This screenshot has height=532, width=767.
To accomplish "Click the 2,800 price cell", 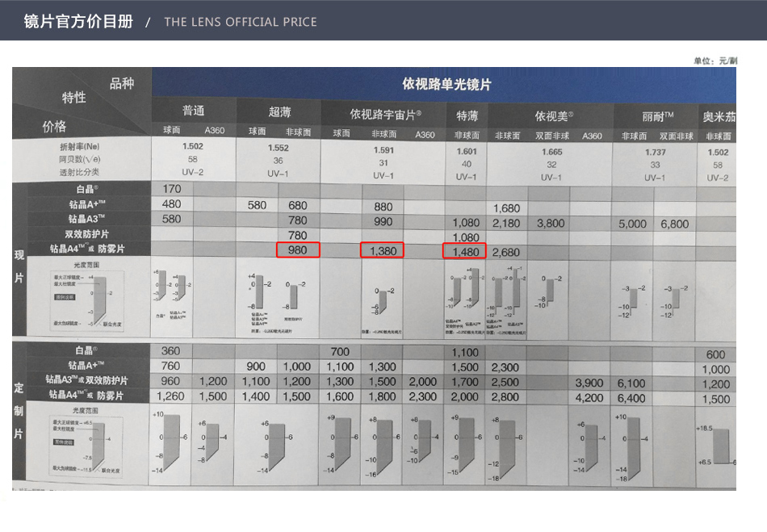I will pos(505,397).
